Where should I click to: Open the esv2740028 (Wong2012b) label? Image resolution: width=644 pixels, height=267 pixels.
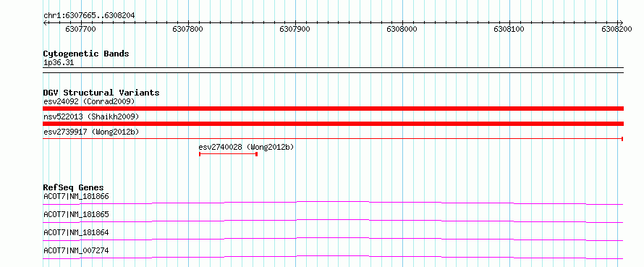pos(247,147)
